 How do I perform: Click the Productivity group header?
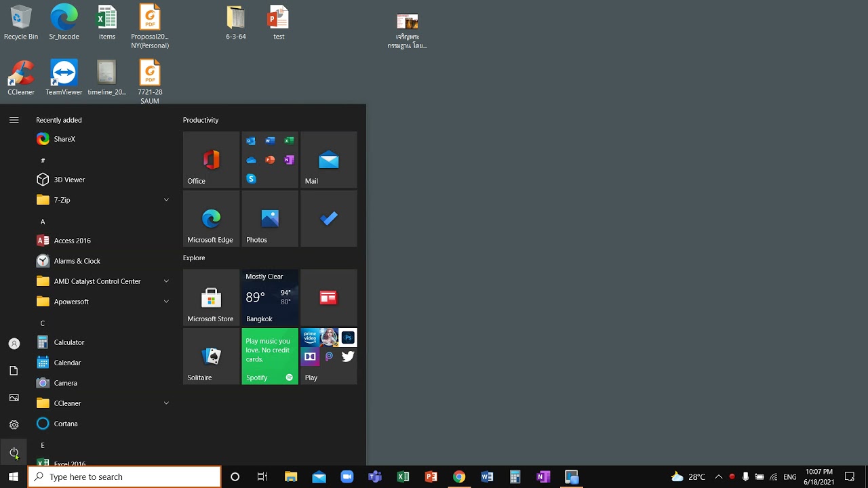201,120
